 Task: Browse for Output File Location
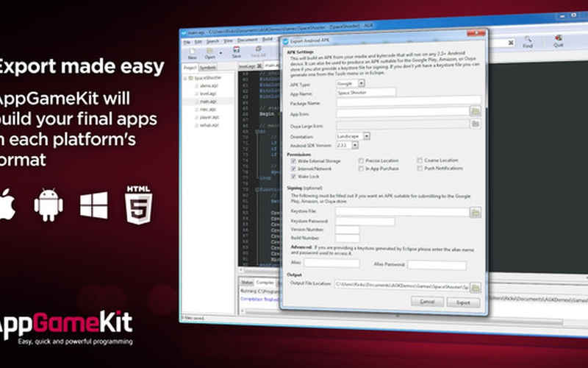coord(475,287)
